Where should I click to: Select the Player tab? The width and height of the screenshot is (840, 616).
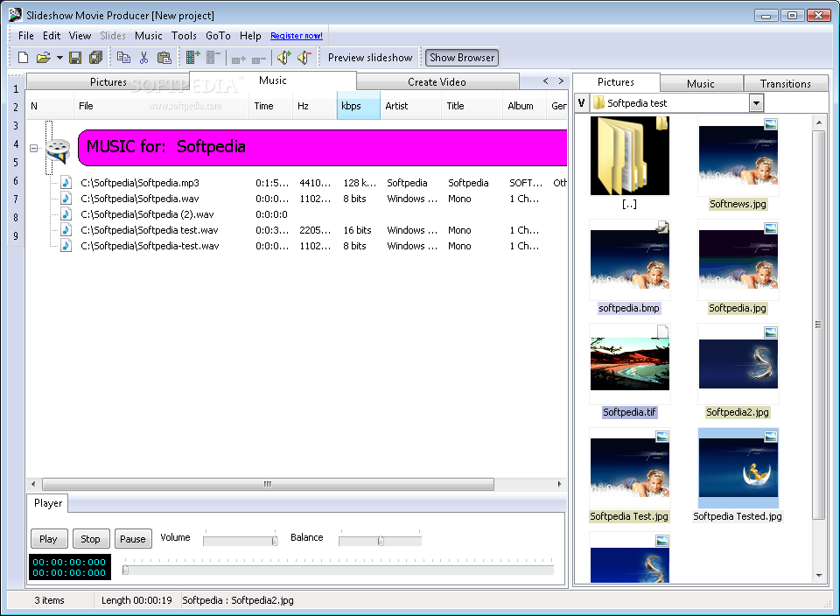click(x=48, y=503)
